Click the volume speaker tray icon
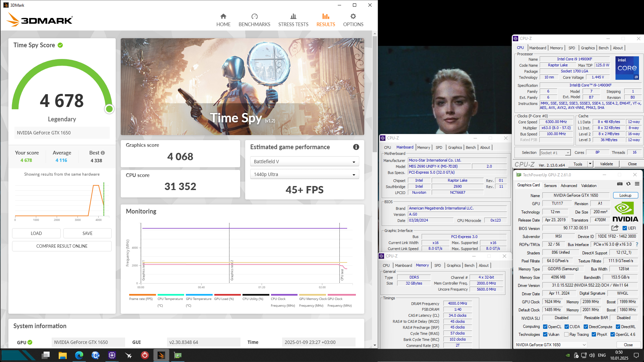 (x=592, y=355)
